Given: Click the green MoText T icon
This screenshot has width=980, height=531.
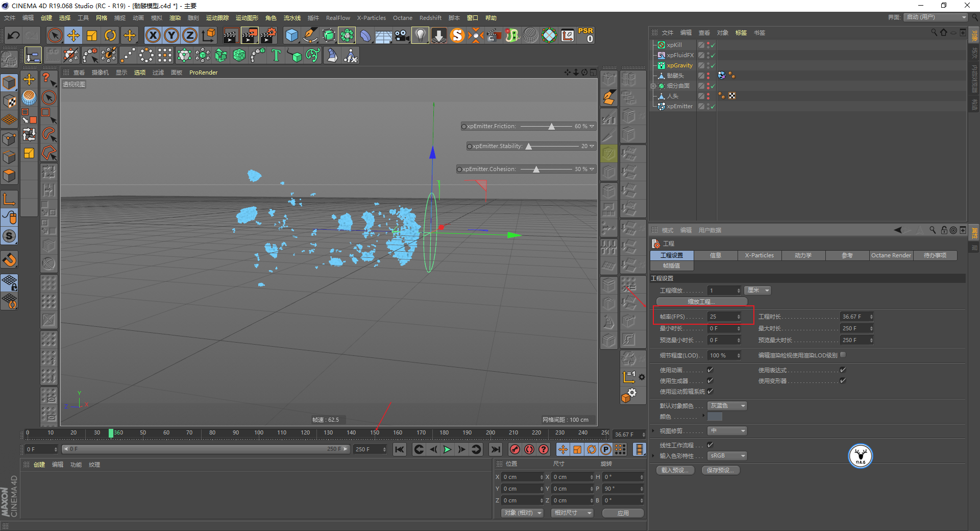Looking at the screenshot, I should pos(276,55).
